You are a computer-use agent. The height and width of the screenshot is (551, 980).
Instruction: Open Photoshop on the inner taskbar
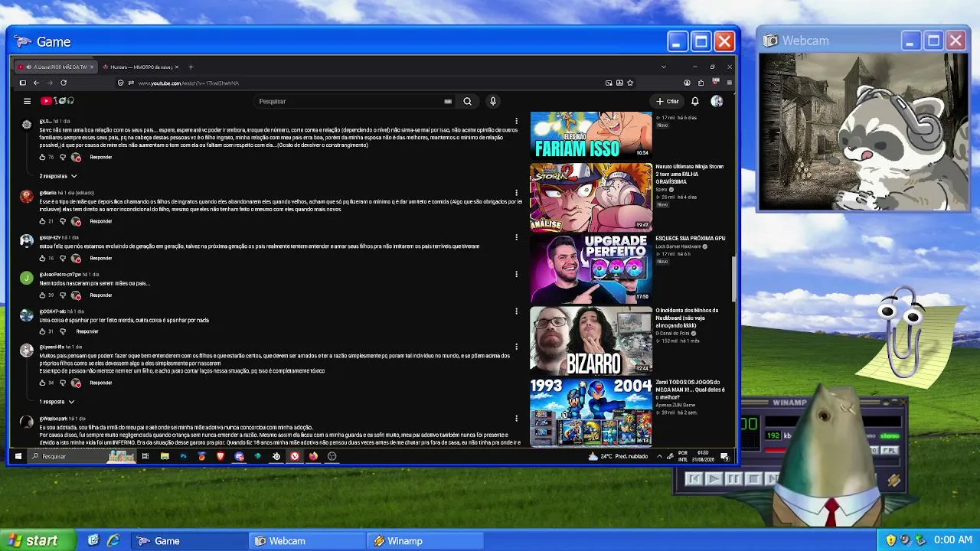point(183,456)
